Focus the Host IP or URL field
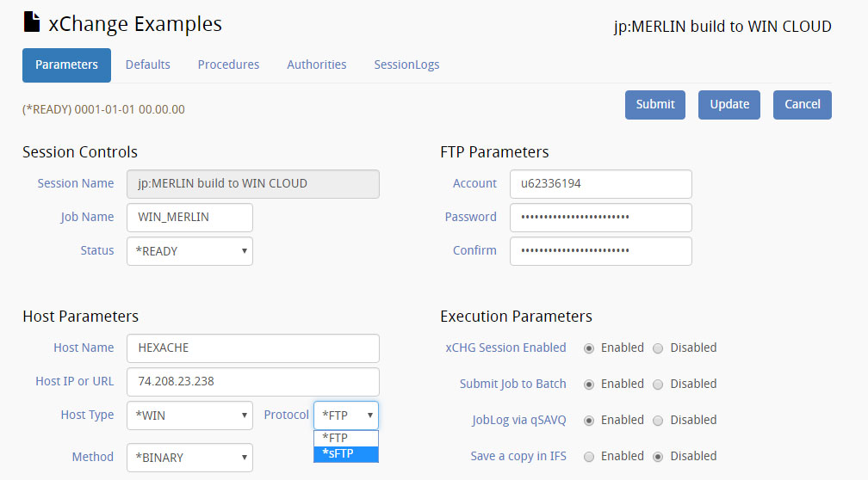 coord(252,382)
